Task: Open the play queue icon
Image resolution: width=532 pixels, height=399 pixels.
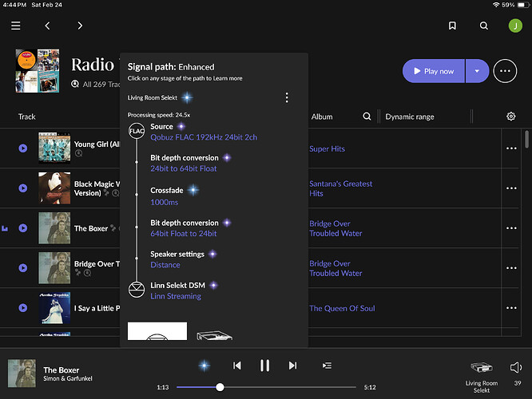Action: coord(327,365)
